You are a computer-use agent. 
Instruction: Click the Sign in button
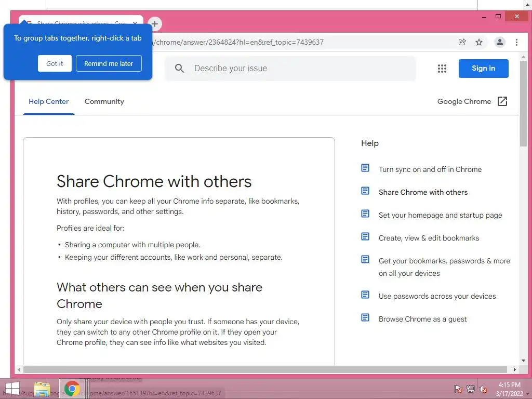pos(483,69)
